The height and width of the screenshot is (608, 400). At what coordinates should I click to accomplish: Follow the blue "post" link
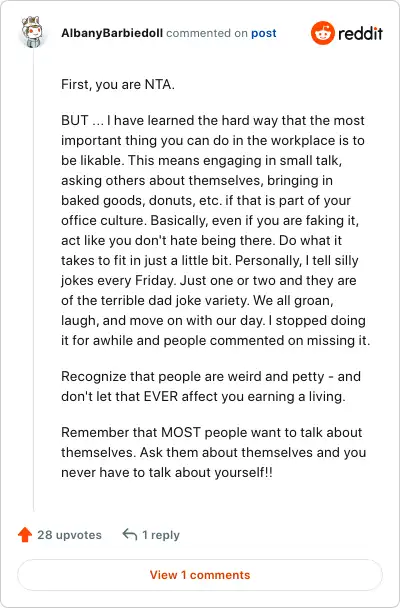[264, 33]
